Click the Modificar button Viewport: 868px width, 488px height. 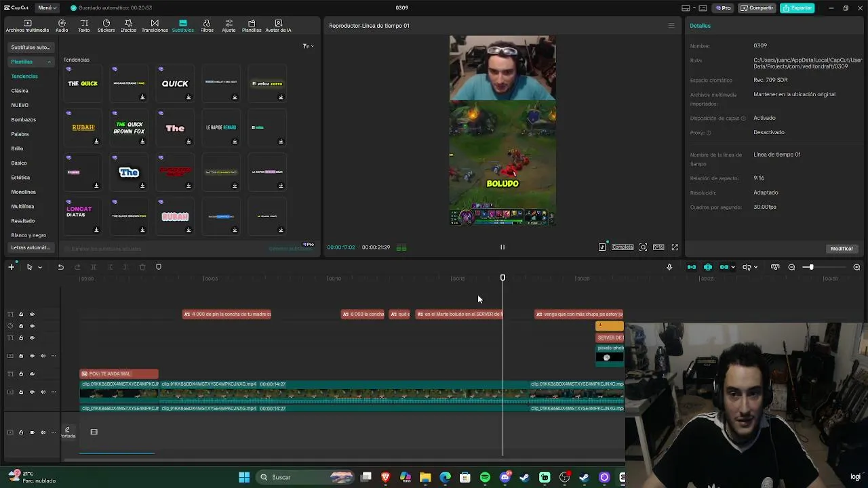tap(842, 249)
